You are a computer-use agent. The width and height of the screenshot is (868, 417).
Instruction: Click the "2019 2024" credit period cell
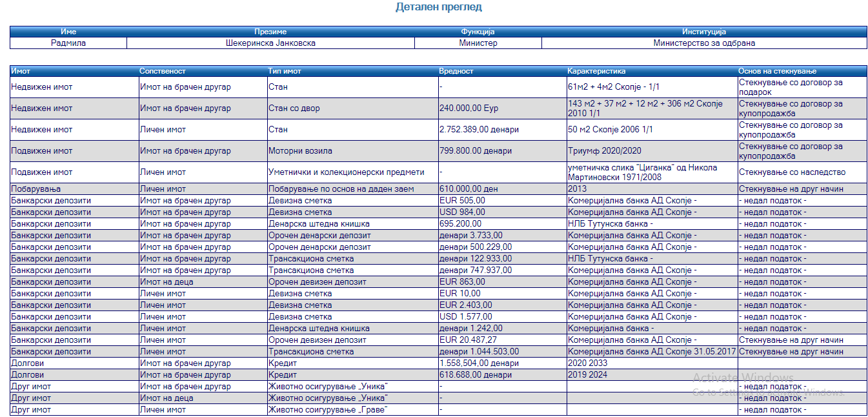point(652,375)
